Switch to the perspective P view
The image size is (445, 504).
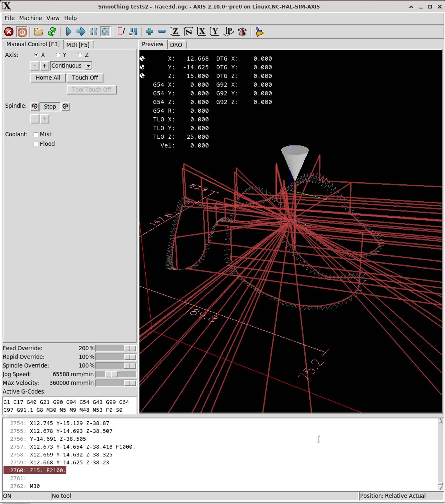point(229,32)
